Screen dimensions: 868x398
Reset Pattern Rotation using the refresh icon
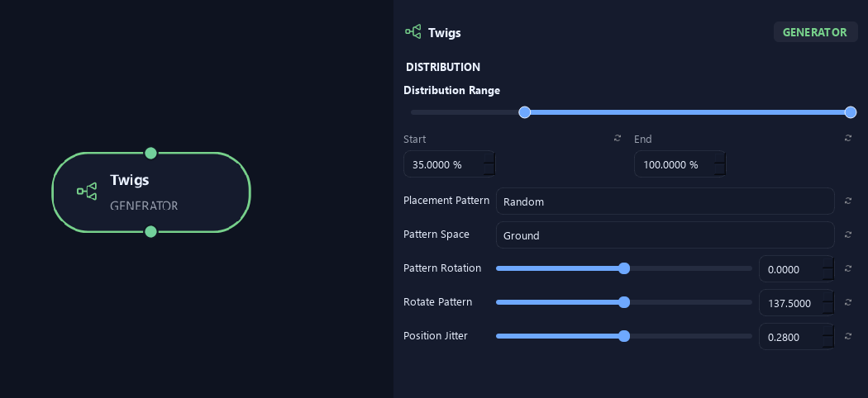coord(847,268)
